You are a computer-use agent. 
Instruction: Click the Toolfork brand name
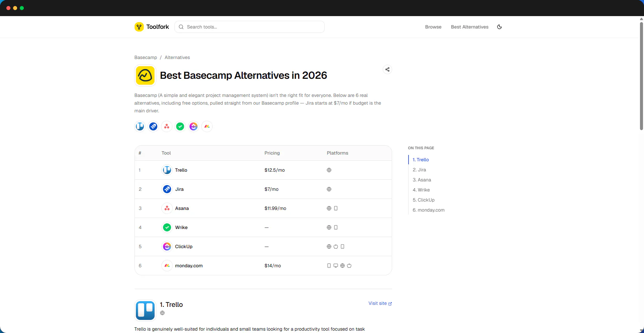[158, 27]
